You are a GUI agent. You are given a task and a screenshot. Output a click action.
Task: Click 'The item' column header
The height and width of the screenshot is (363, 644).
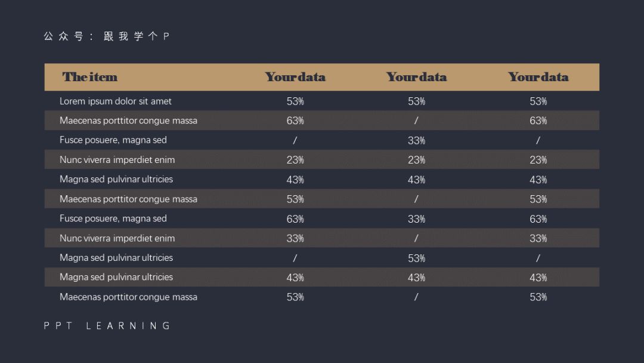89,77
